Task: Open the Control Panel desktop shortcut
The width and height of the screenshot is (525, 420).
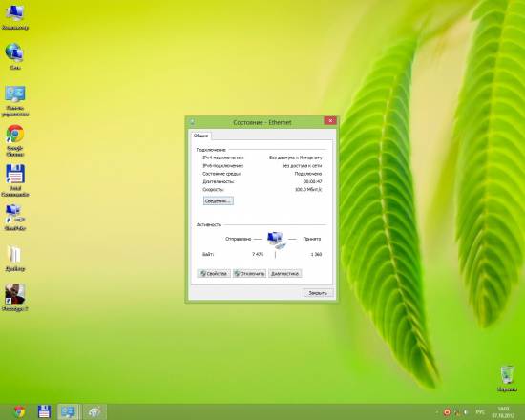Action: click(x=14, y=101)
